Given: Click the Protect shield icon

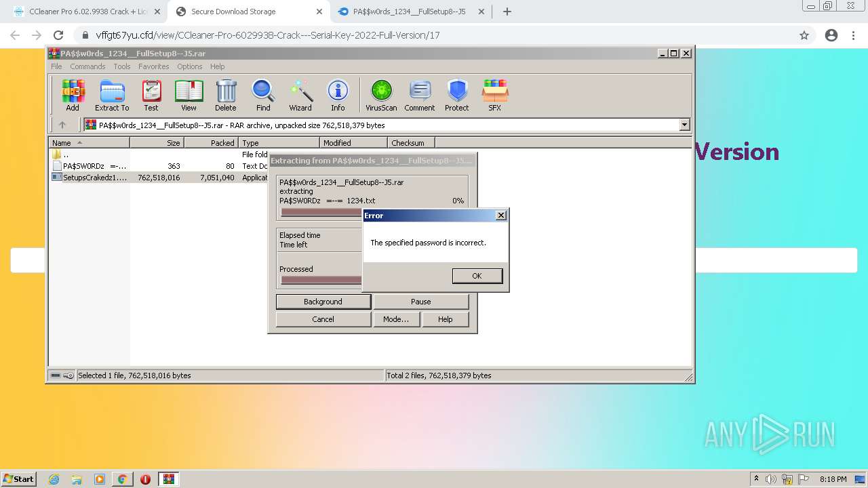Looking at the screenshot, I should [x=457, y=95].
